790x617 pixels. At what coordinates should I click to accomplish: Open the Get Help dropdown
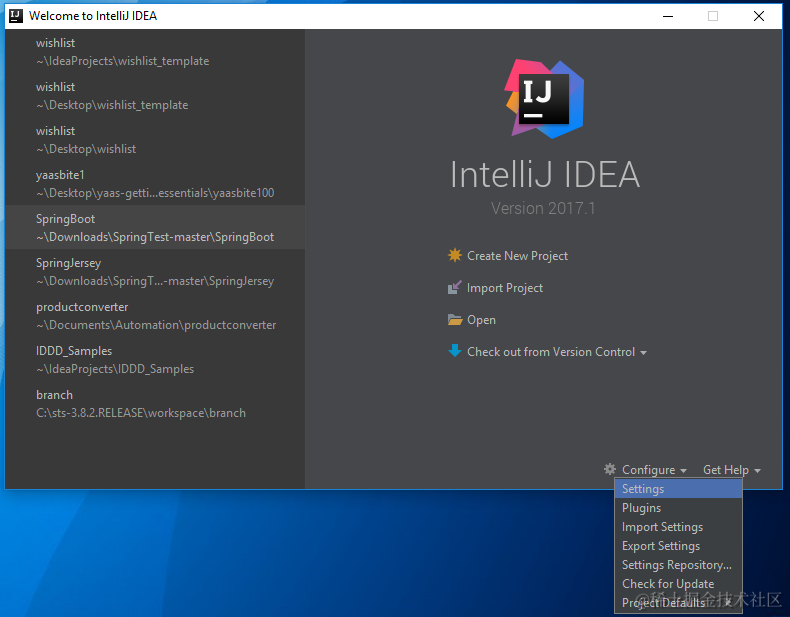point(732,469)
